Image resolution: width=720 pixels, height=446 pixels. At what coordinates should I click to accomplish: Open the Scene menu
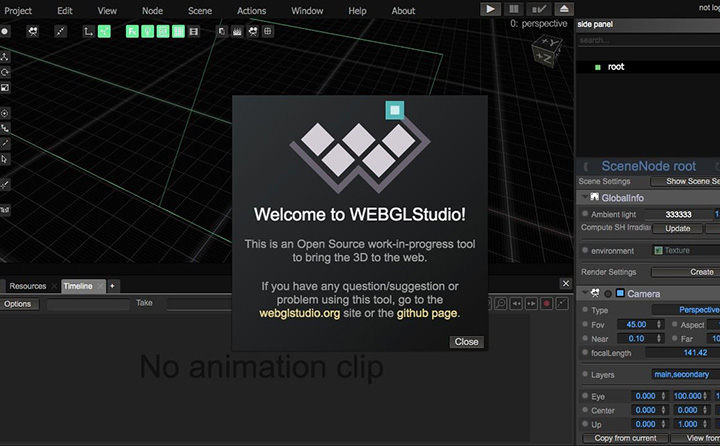coord(200,11)
